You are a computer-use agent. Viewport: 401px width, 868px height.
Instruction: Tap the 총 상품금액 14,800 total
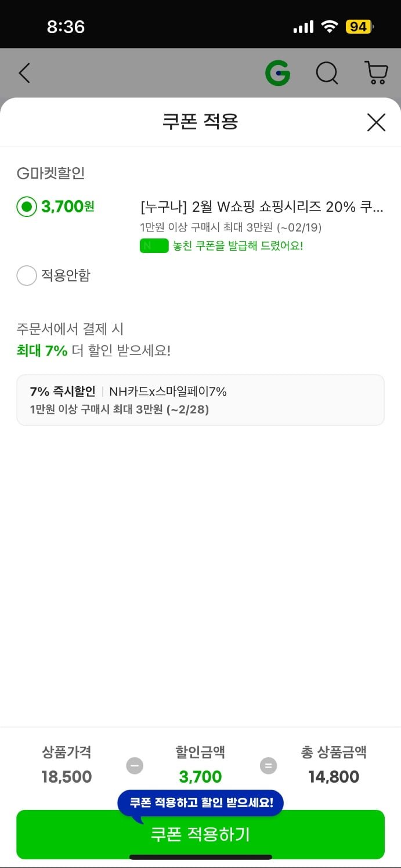tap(334, 777)
